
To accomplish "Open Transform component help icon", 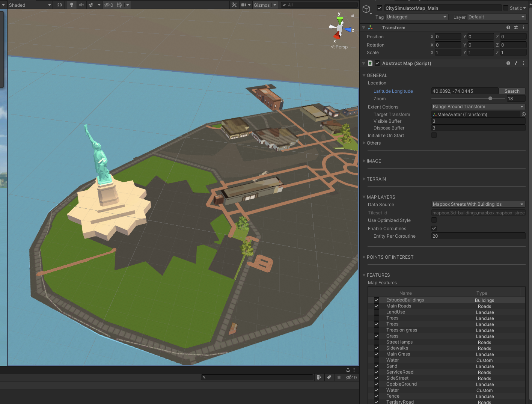I will coord(508,27).
